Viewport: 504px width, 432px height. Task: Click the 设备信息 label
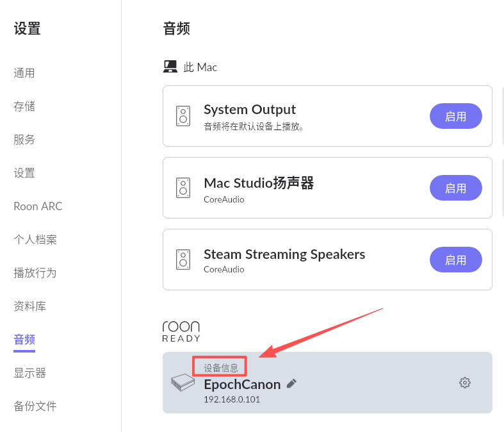(x=221, y=368)
